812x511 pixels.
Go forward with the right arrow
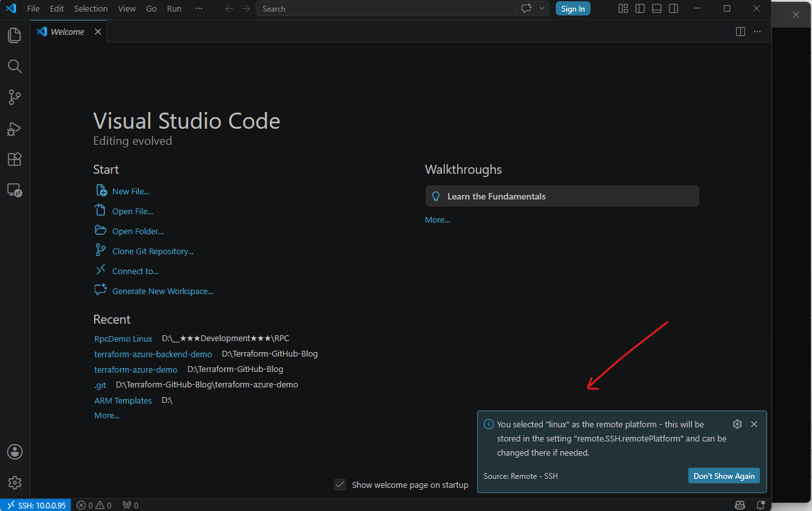click(x=246, y=8)
